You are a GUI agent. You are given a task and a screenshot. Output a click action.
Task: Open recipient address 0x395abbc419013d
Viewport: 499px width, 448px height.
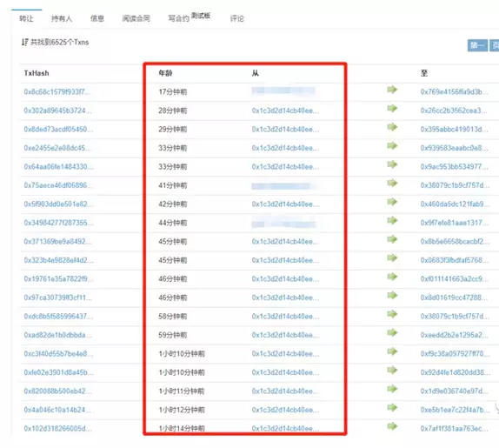point(455,130)
